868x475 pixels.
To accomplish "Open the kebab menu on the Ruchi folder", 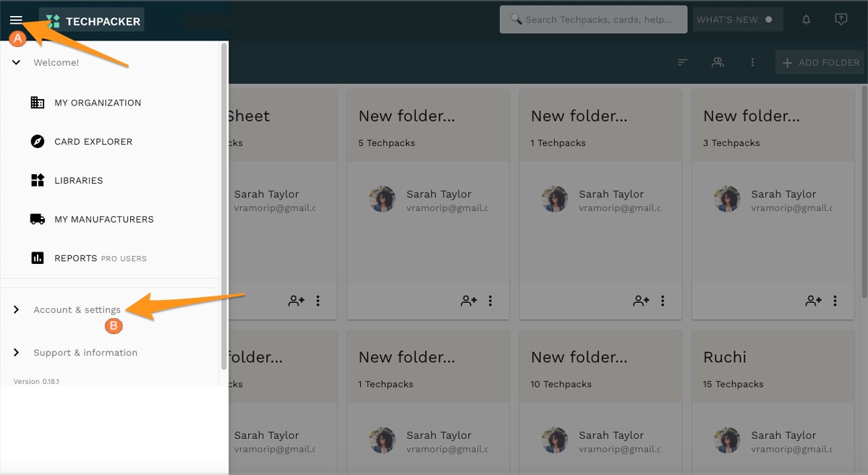I will pos(835,470).
